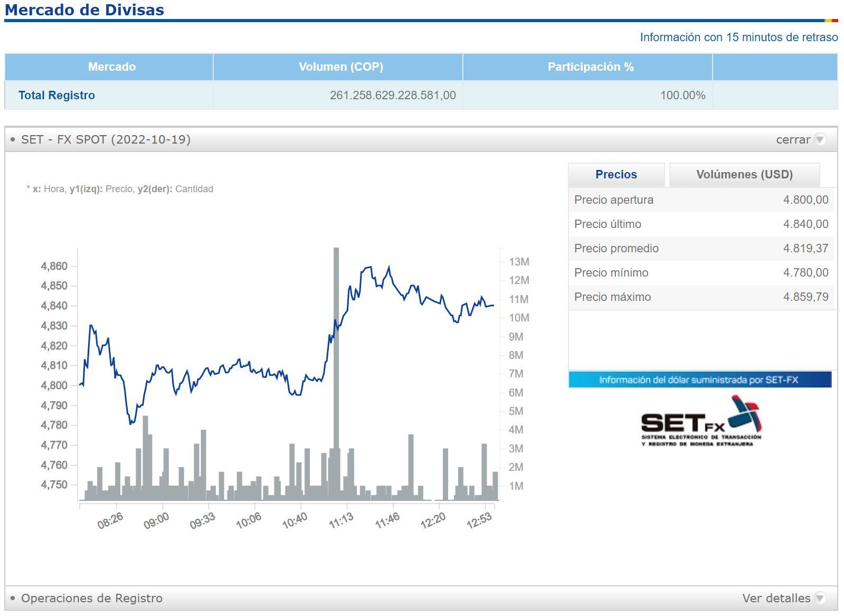Click the Operaciones de Registro section title
Viewport: 844px width, 616px height.
[x=92, y=598]
